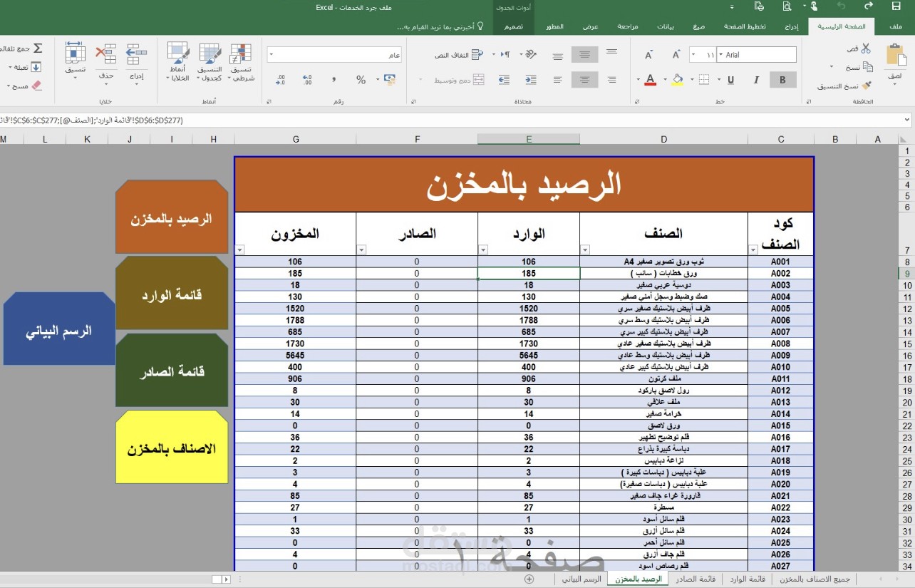Apply the yellow fill color bucket
Image resolution: width=915 pixels, height=588 pixels.
point(678,80)
